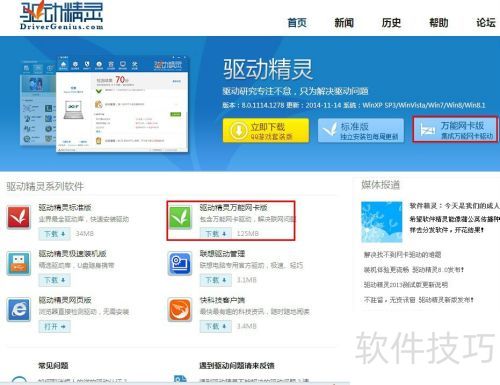Click the green 驱动精灵万能网卡版 icon
Image resolution: width=500 pixels, height=385 pixels.
pos(180,217)
